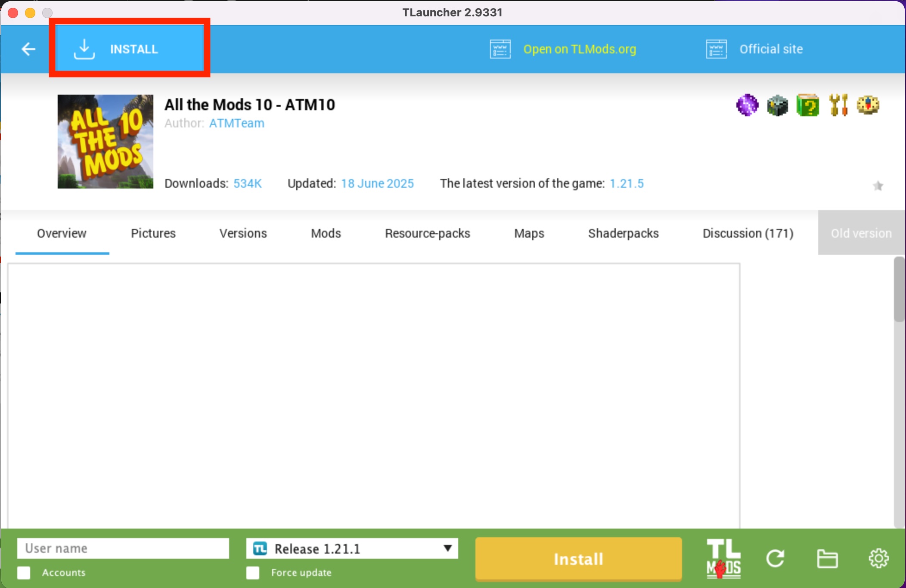Open the ATMTeam author link
The height and width of the screenshot is (588, 906).
[x=236, y=124]
